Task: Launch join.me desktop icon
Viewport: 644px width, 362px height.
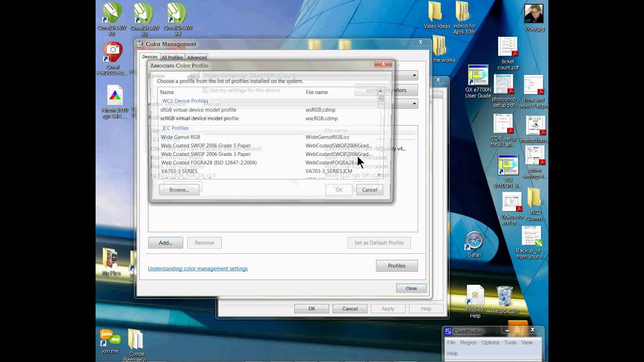Action: coord(110,341)
